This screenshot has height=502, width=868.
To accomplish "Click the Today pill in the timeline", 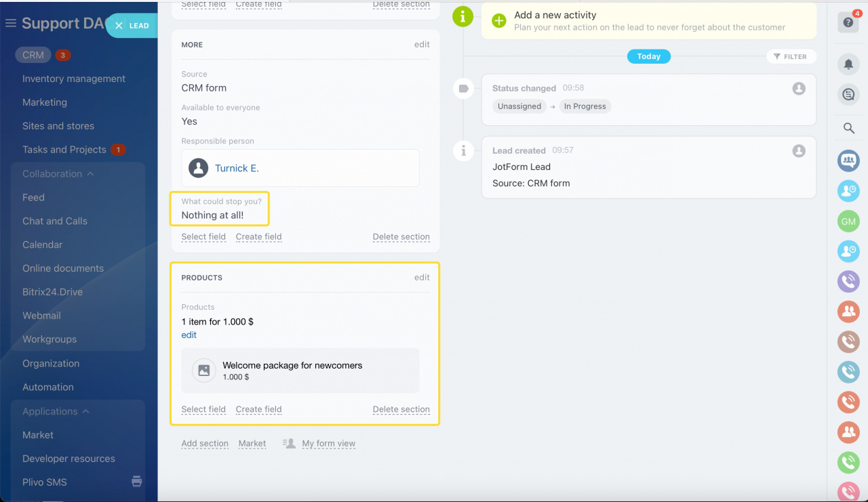I will (649, 57).
